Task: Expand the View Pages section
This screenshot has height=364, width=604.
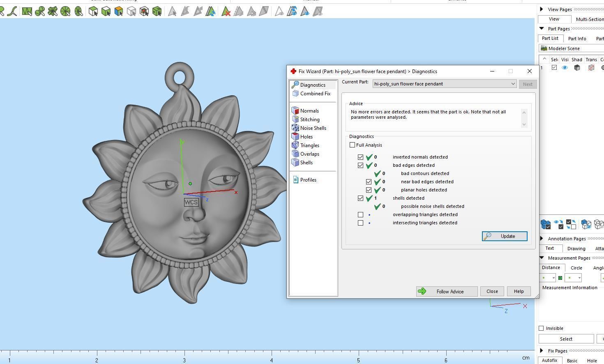Action: pos(542,9)
